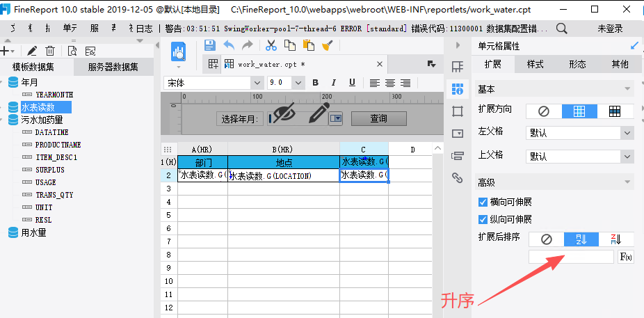This screenshot has width=644, height=318.
Task: Click the Copy icon
Action: point(290,45)
